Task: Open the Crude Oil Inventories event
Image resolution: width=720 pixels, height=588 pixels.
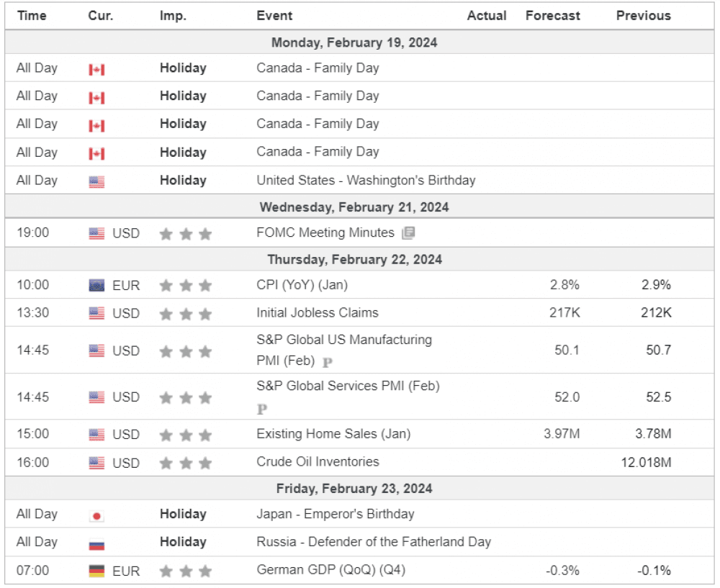Action: pos(318,462)
